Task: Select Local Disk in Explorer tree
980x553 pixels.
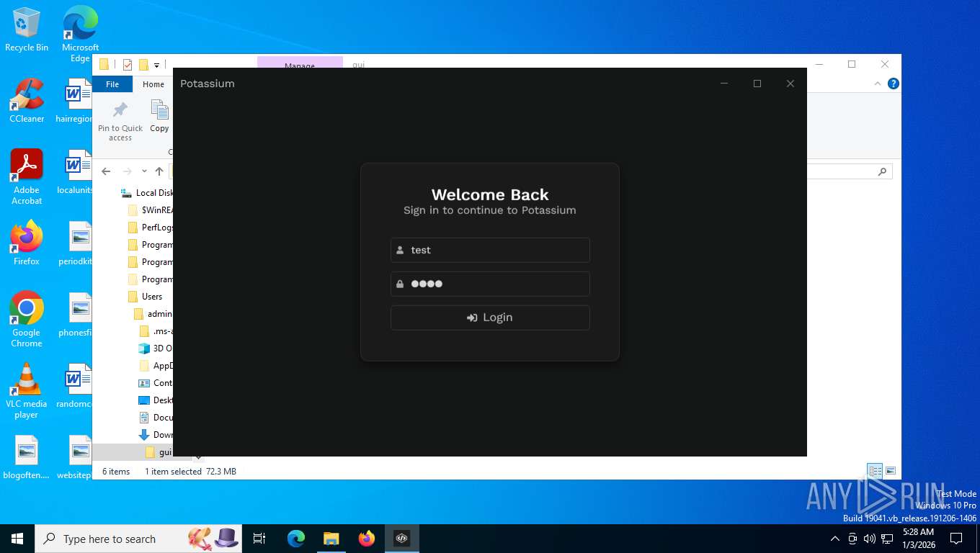Action: 147,193
